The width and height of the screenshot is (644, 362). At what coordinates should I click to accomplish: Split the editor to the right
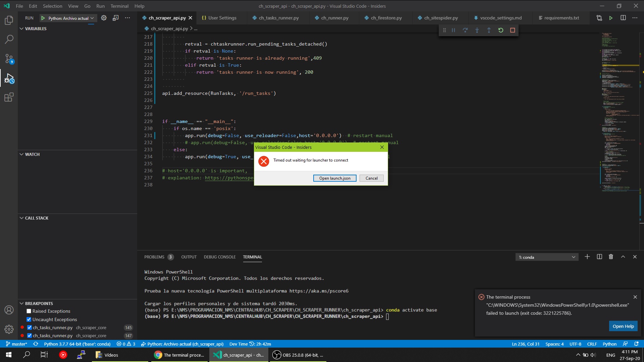623,18
